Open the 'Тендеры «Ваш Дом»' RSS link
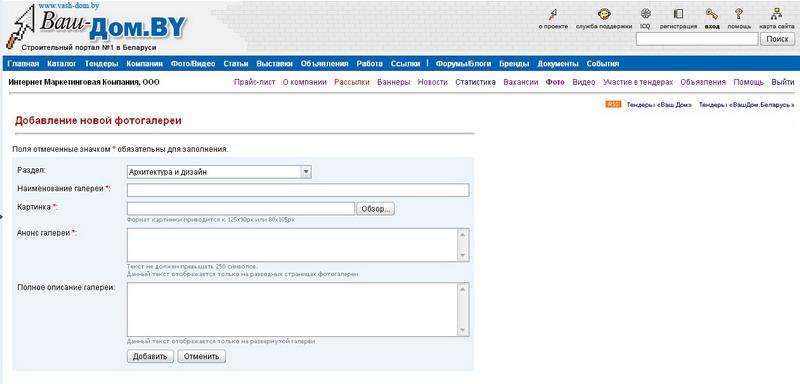This screenshot has width=800, height=384. (659, 105)
